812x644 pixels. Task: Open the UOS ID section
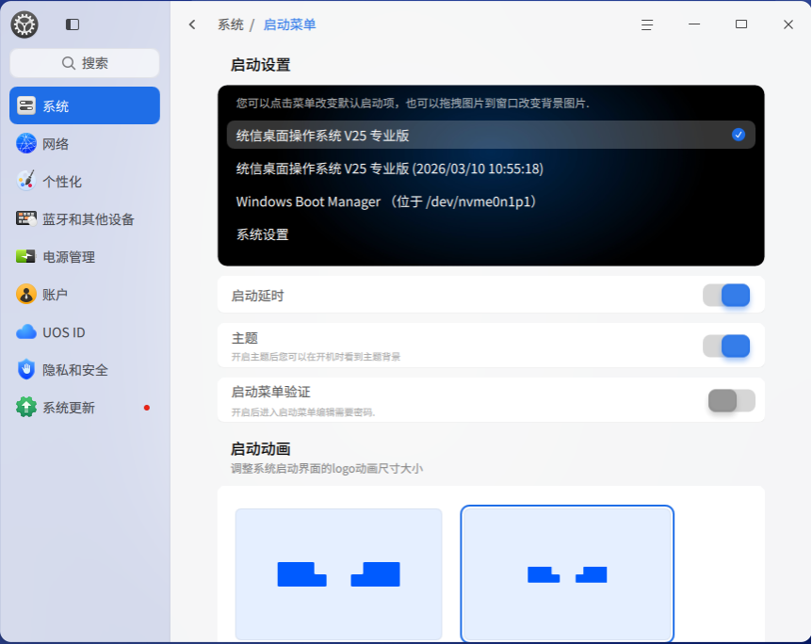(x=85, y=331)
